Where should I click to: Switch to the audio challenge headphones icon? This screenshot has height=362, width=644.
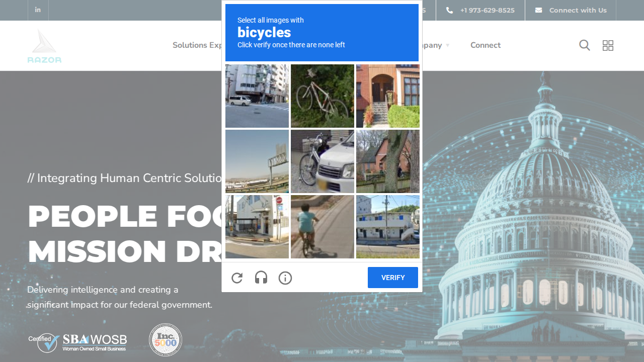(x=261, y=278)
